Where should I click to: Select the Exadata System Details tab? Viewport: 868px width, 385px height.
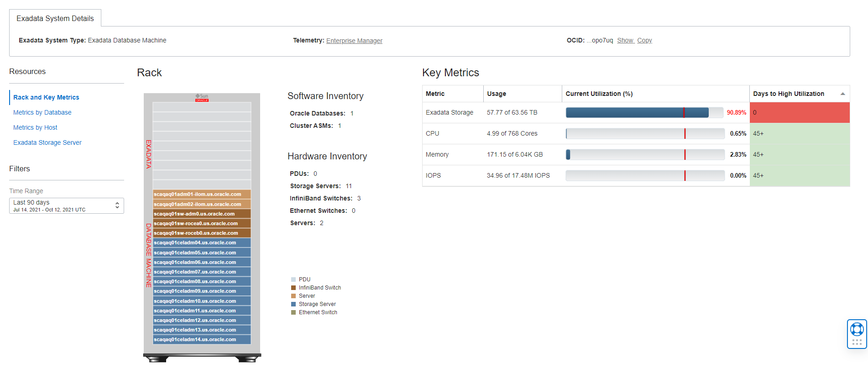55,18
